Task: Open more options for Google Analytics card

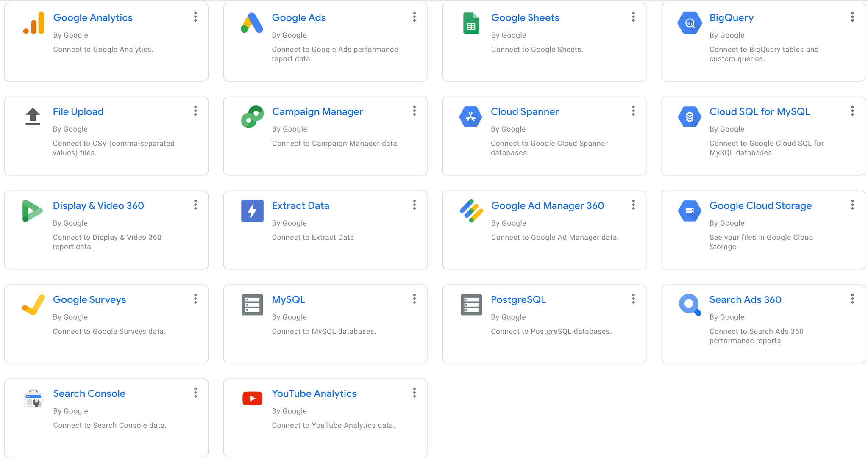Action: click(x=195, y=17)
